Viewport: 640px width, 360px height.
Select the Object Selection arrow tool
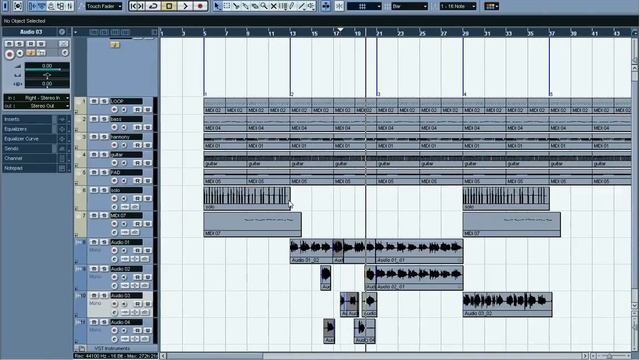[x=217, y=6]
